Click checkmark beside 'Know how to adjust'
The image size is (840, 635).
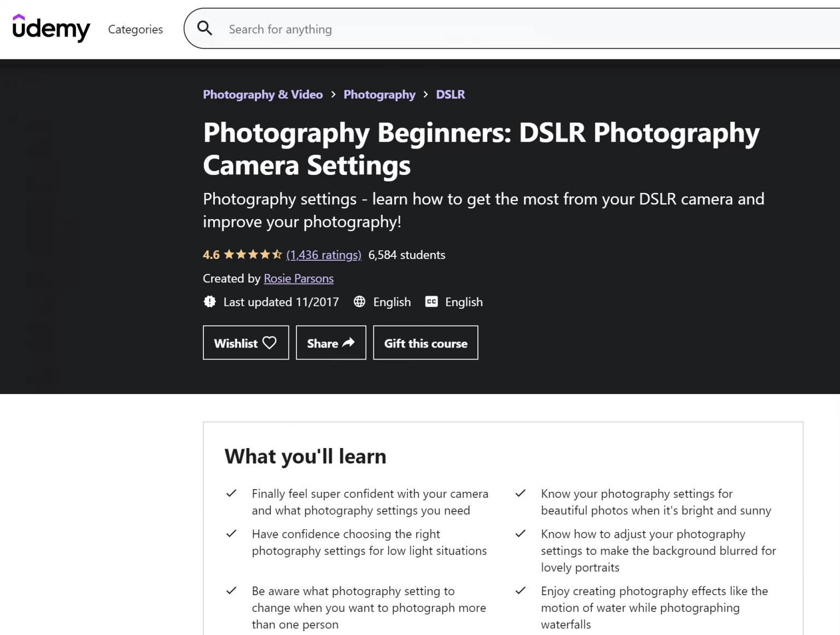tap(521, 534)
